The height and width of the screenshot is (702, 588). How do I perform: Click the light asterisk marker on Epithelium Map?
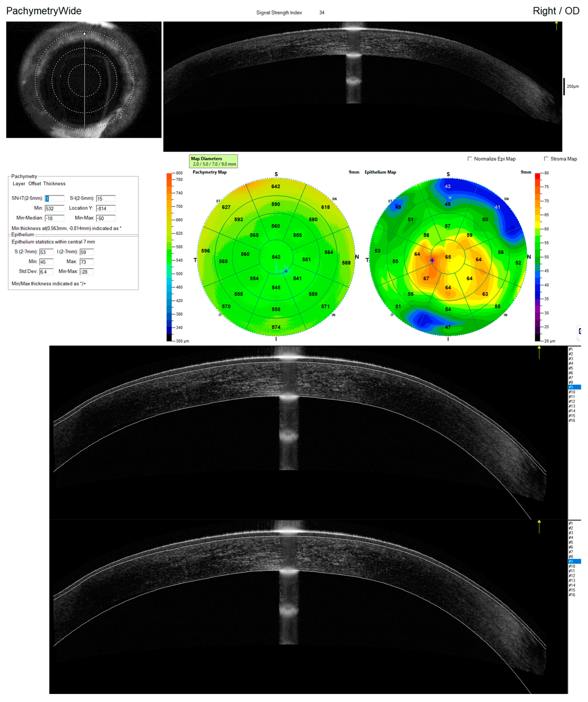(450, 198)
